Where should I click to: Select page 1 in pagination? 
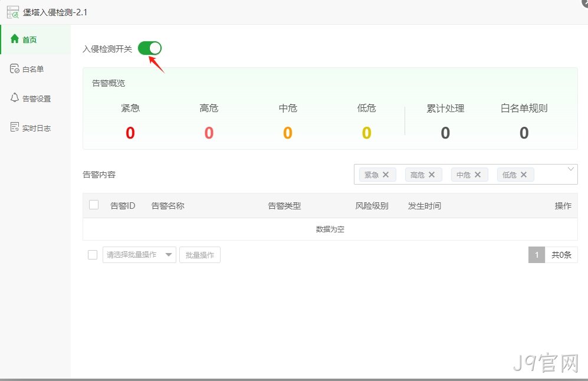[537, 255]
